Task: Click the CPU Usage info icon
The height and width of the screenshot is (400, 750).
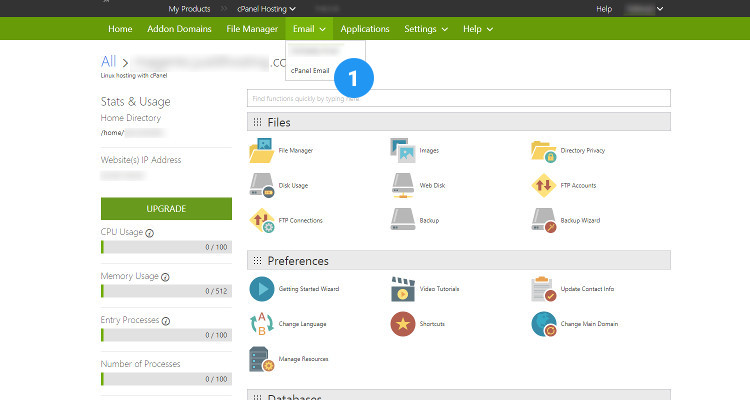Action: pyautogui.click(x=150, y=233)
